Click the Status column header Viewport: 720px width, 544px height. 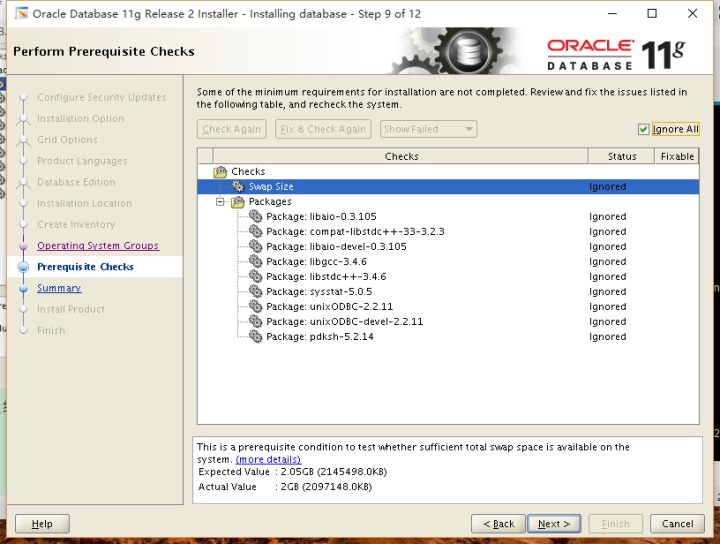click(x=622, y=156)
